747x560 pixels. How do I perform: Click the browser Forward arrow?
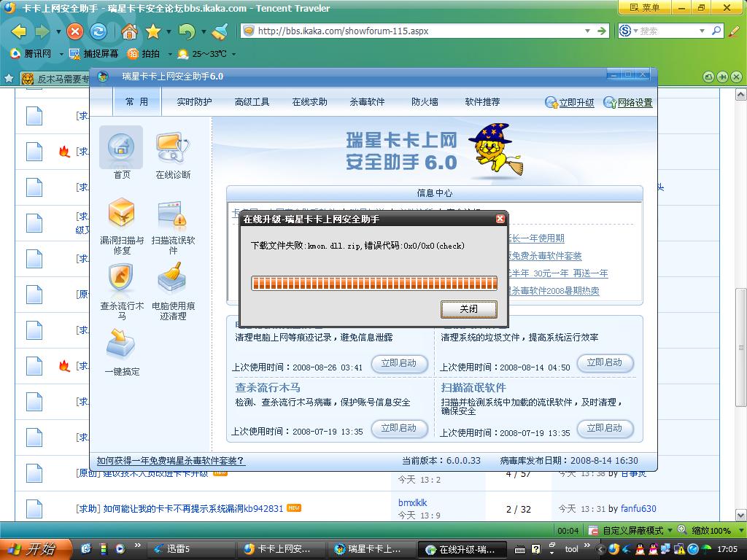(42, 32)
